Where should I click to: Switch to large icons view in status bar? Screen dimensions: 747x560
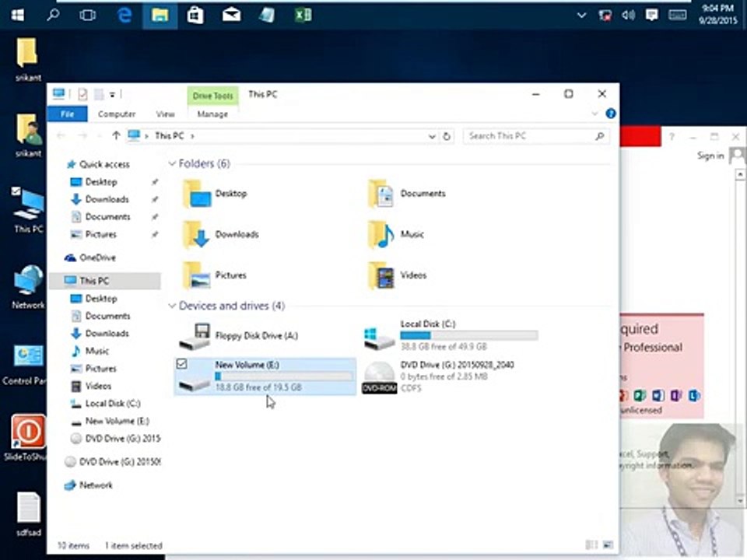[608, 544]
